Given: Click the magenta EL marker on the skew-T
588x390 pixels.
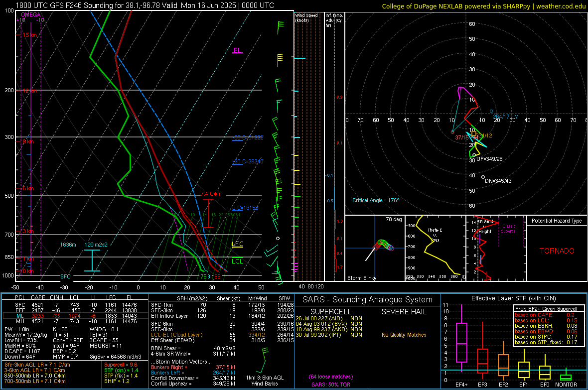Looking at the screenshot, I should point(237,50).
